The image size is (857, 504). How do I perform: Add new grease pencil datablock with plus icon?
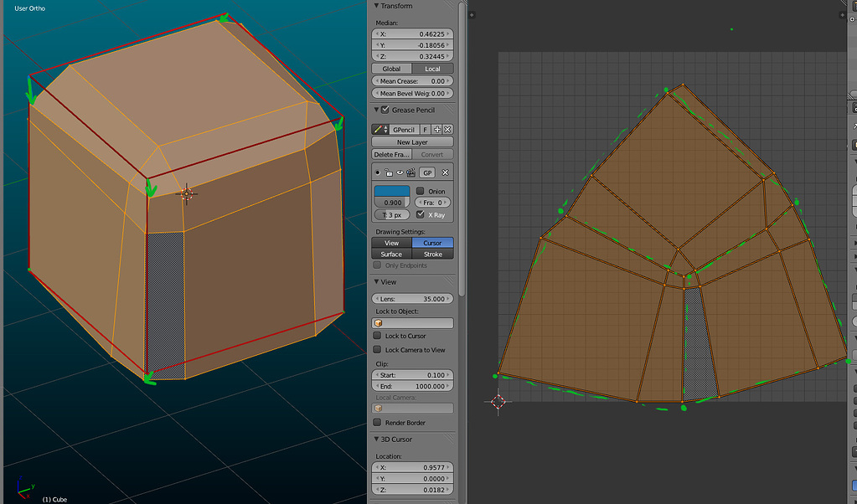click(436, 130)
